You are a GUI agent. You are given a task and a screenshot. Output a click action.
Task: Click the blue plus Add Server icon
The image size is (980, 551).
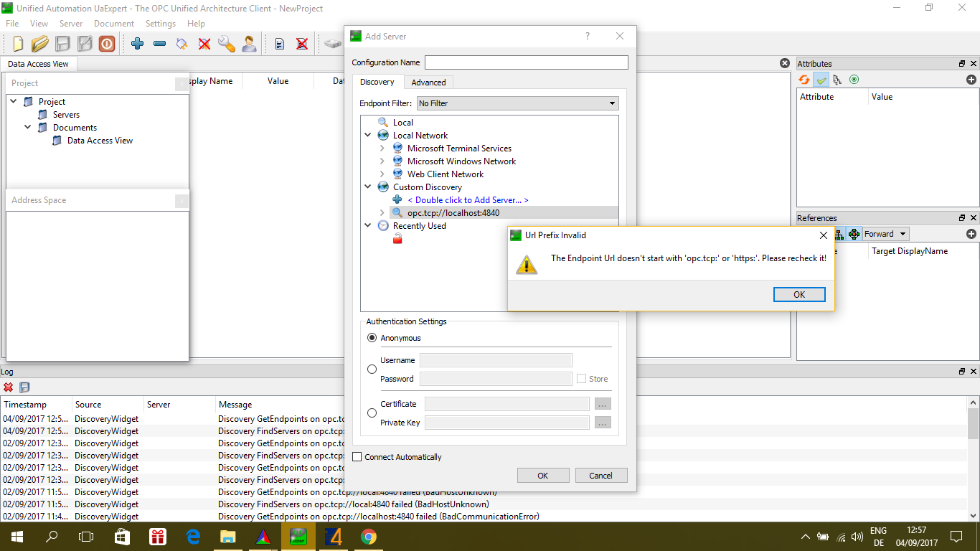(138, 44)
